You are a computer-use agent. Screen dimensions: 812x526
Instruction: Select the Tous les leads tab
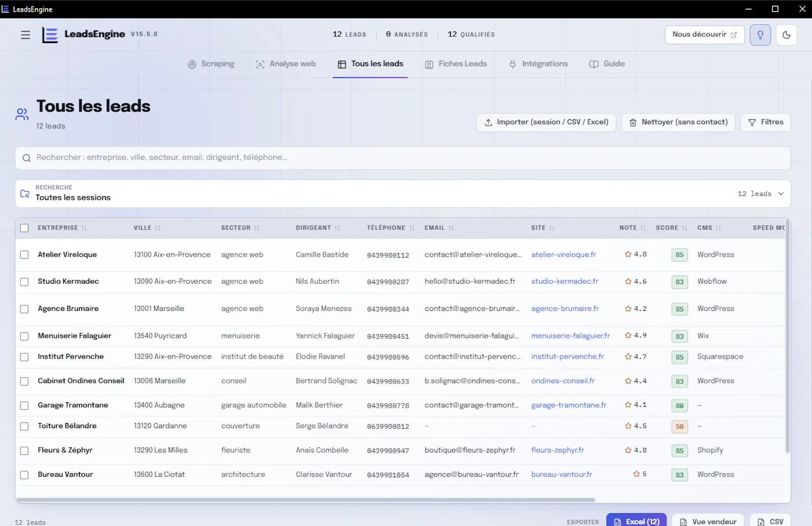click(x=370, y=64)
